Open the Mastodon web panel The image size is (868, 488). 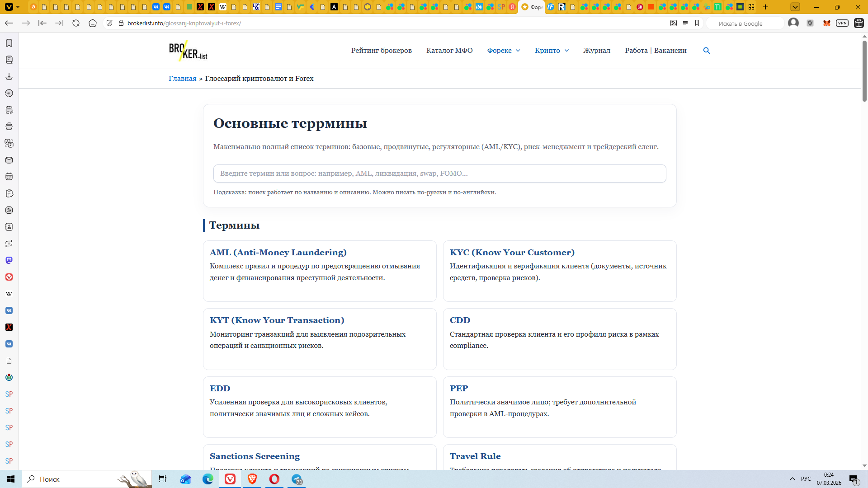9,260
